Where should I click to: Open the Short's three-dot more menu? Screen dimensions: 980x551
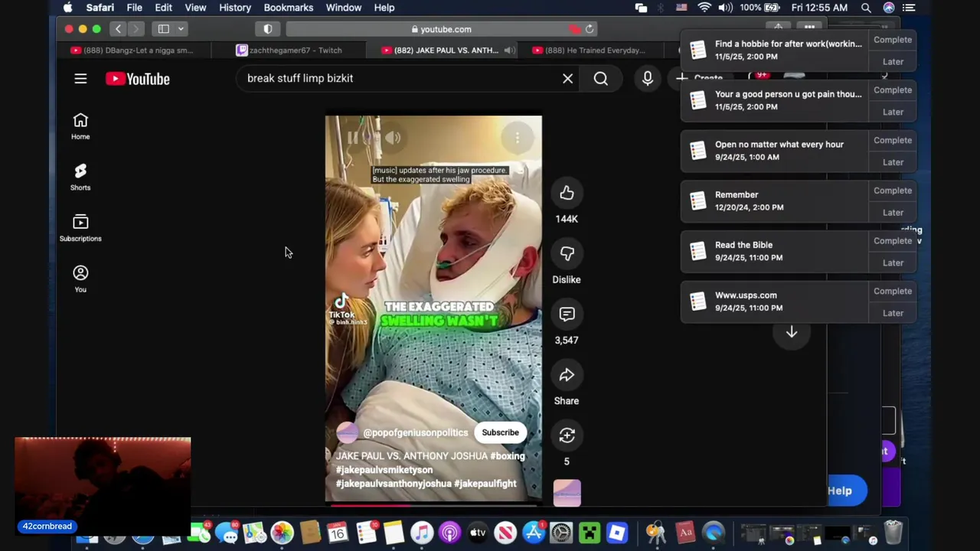(x=518, y=138)
